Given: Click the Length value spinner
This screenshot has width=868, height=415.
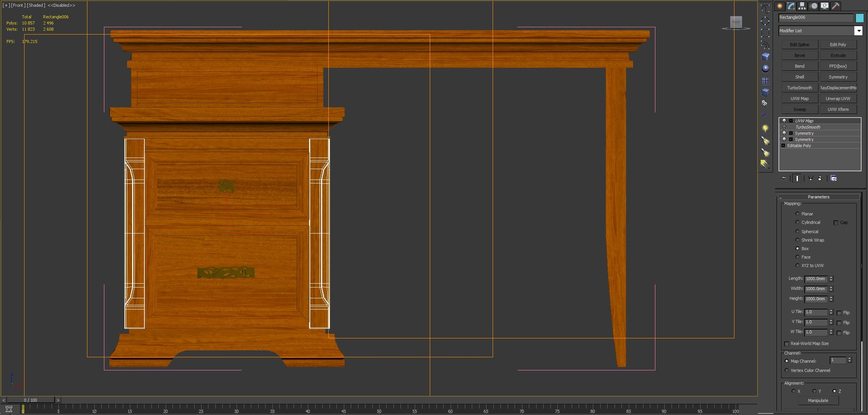Looking at the screenshot, I should point(831,279).
